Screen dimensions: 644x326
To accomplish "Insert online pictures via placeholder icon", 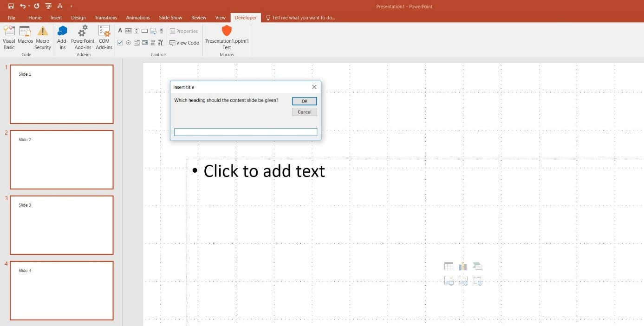I will tap(463, 280).
